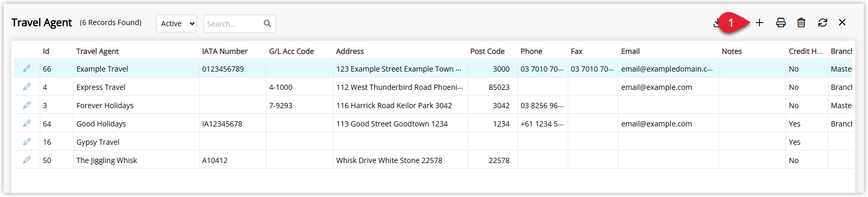Click Gypsy Travel credit hold Yes
The width and height of the screenshot is (868, 197).
(794, 142)
